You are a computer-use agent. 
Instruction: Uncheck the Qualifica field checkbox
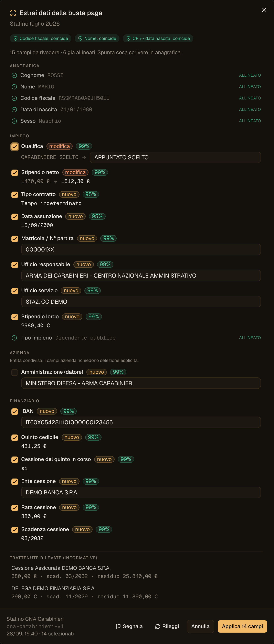pyautogui.click(x=15, y=147)
